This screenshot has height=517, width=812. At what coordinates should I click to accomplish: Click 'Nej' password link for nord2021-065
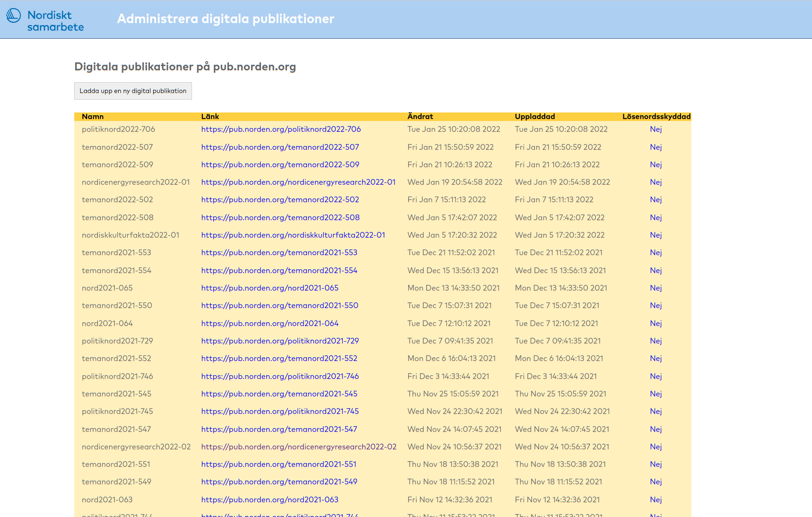(656, 288)
